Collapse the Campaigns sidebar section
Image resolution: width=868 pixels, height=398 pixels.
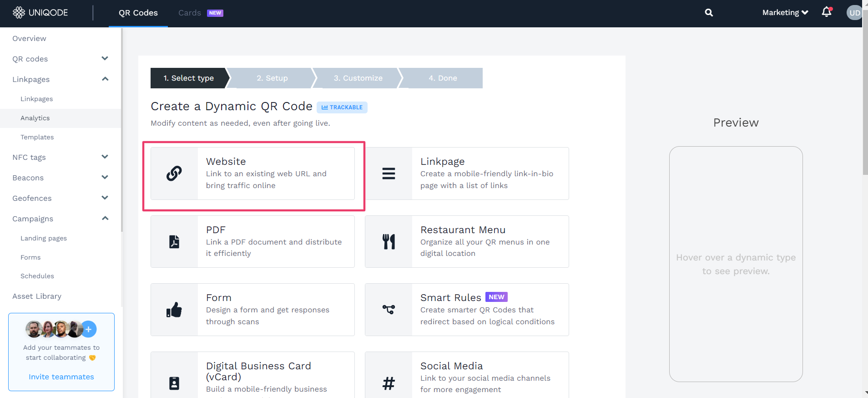[x=105, y=218]
